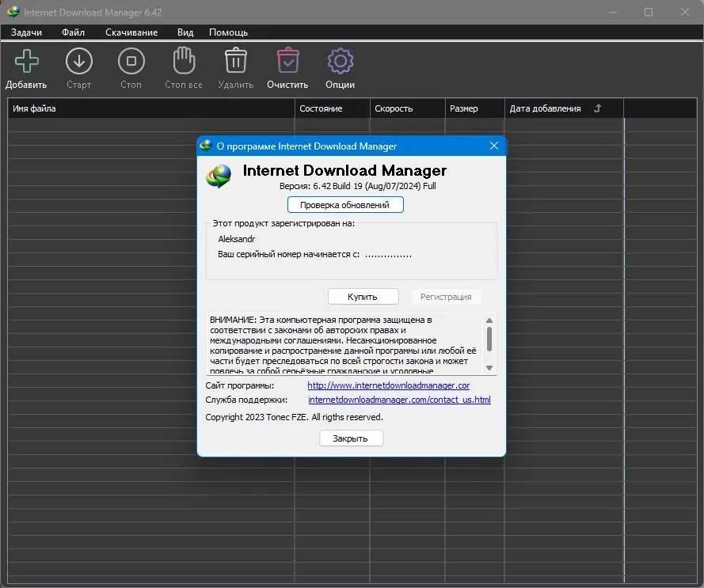Sort by the Состояние column header
The width and height of the screenshot is (704, 588).
[333, 108]
